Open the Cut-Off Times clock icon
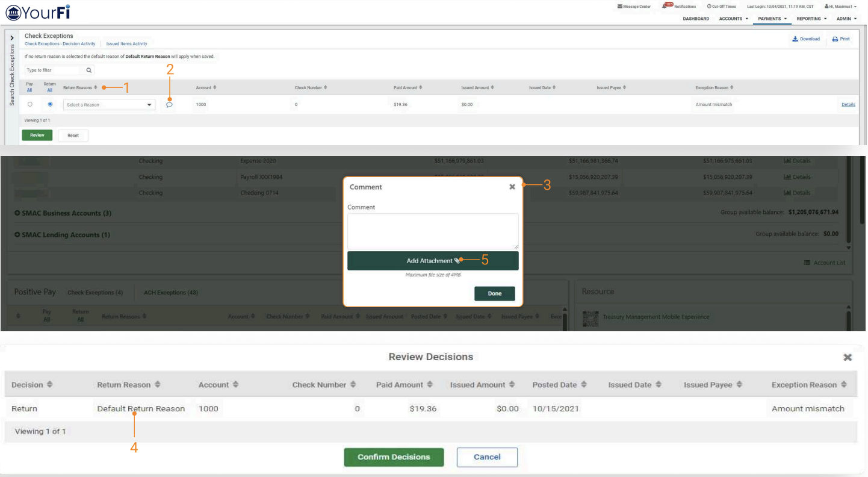The image size is (868, 477). tap(708, 7)
